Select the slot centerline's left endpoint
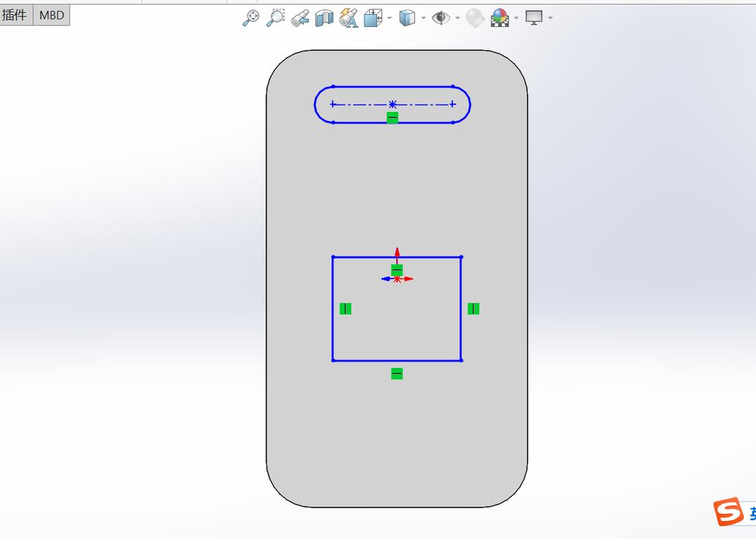The width and height of the screenshot is (756, 539). (x=333, y=104)
